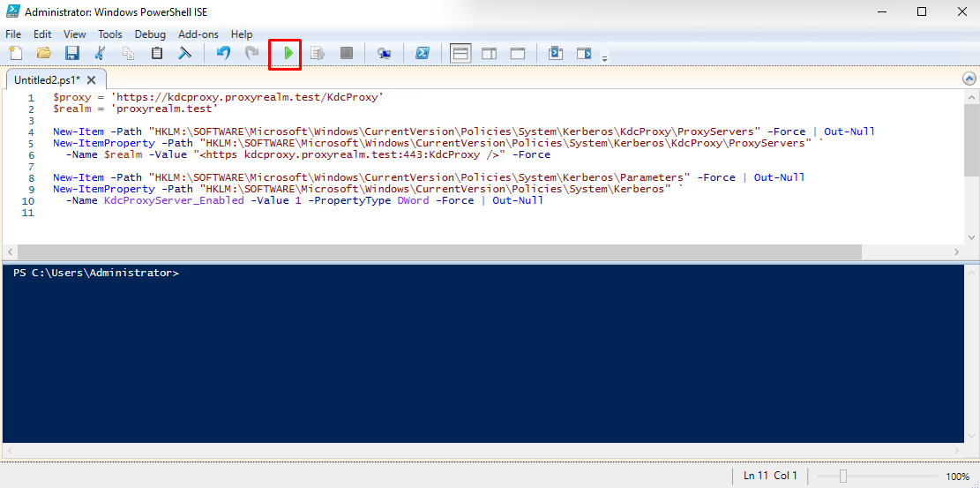The height and width of the screenshot is (488, 980).
Task: Open the File menu
Action: [13, 34]
